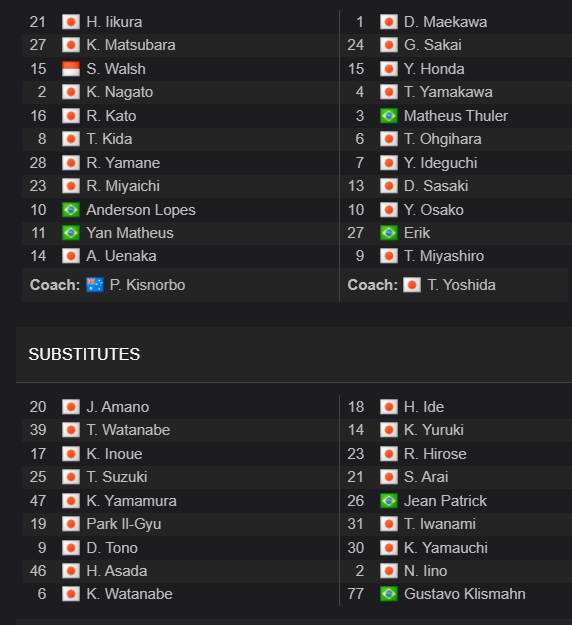Click the Brazil flag beside Gustavo Klismahn
Image resolution: width=572 pixels, height=625 pixels.
(x=389, y=594)
